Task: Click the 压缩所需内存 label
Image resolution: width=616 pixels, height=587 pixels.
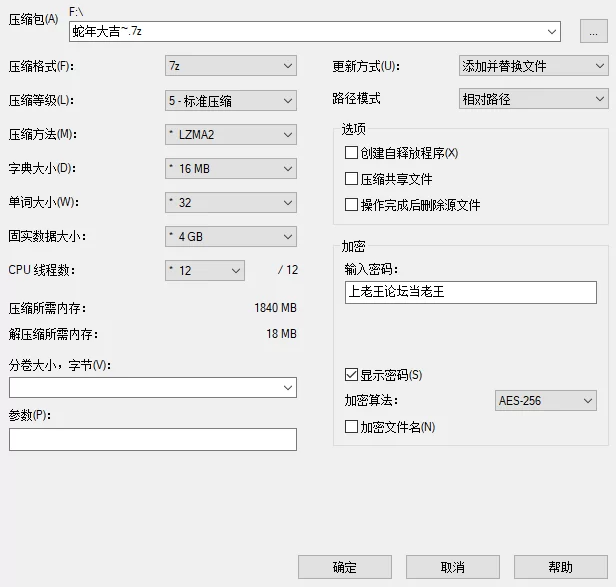Action: (x=47, y=308)
